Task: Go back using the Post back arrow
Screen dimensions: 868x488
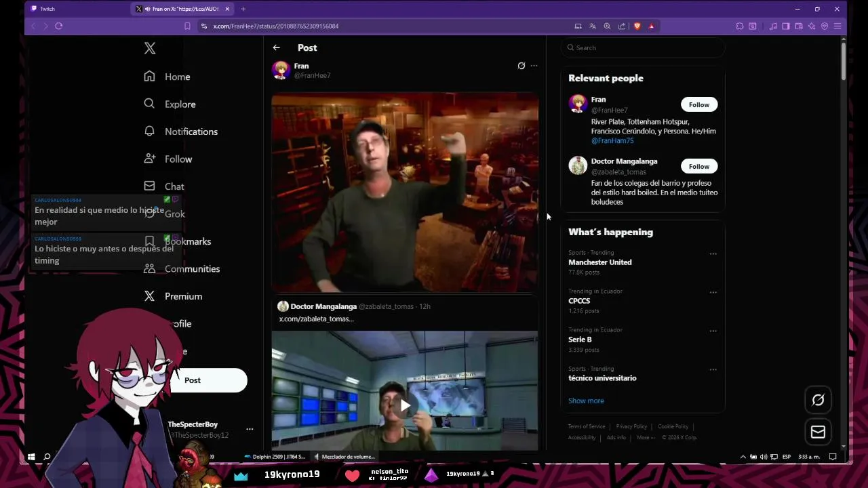Action: [x=276, y=47]
